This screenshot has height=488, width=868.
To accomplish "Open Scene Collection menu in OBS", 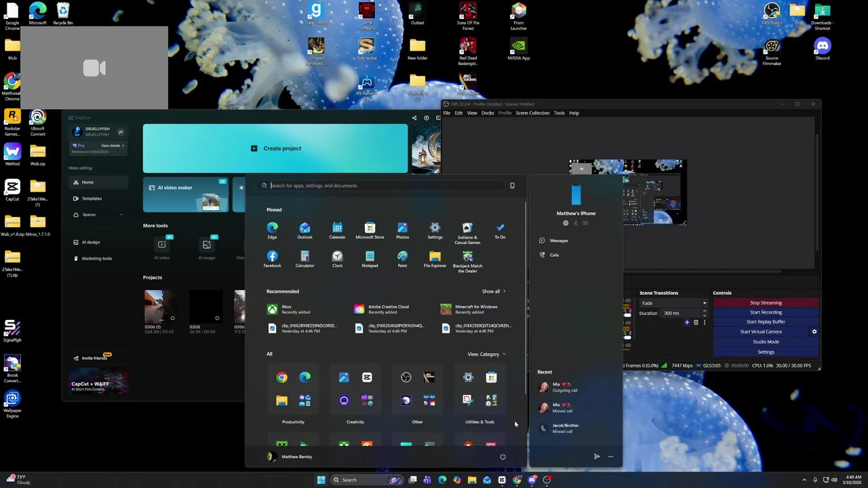I will 532,113.
